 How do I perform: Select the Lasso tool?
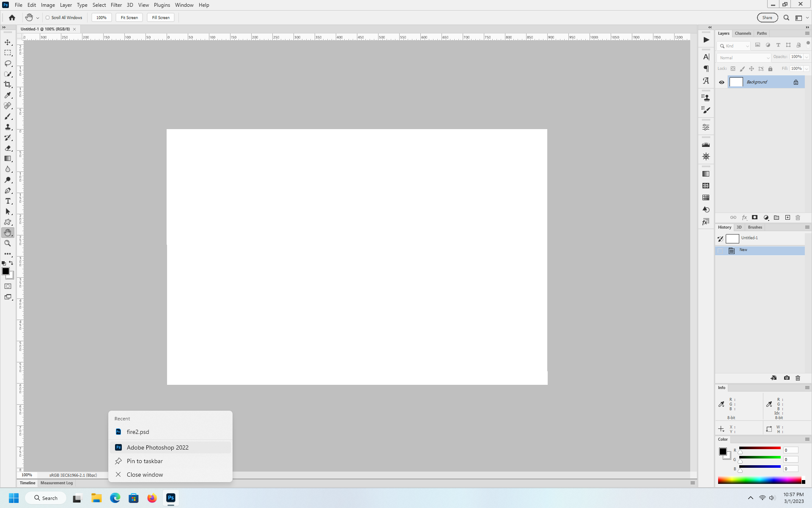point(8,63)
